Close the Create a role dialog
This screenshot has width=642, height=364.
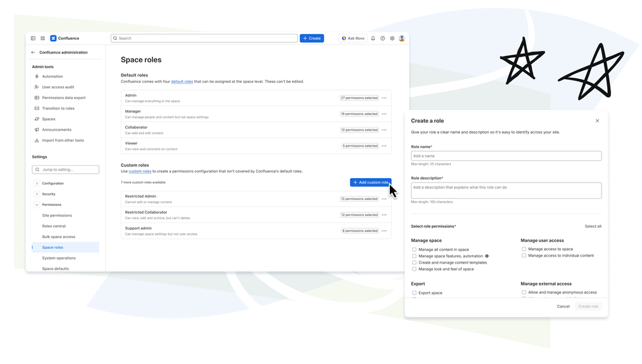coord(598,121)
